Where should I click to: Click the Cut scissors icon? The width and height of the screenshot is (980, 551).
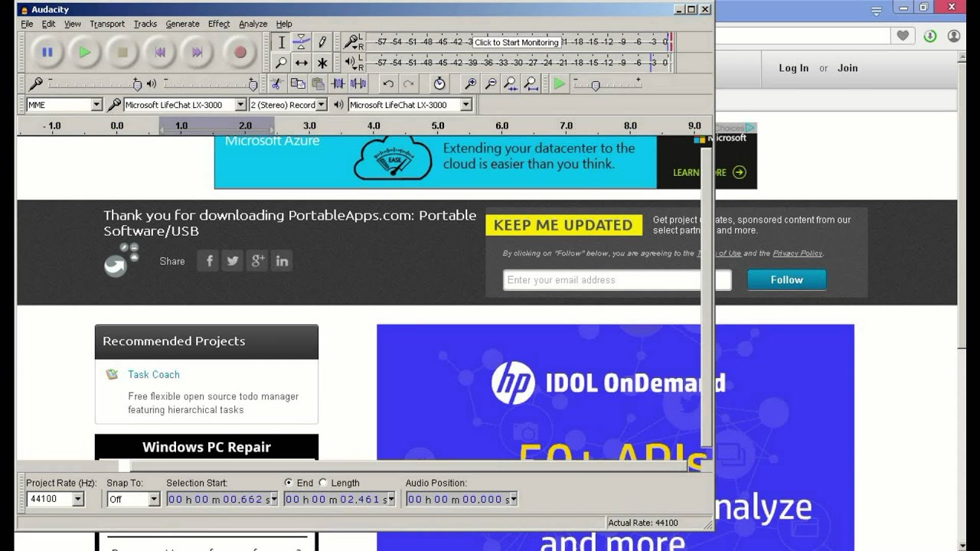coord(277,84)
